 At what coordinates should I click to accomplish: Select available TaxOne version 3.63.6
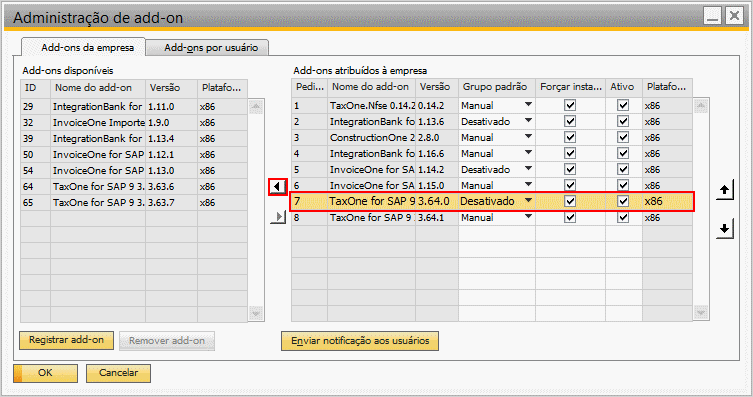(134, 186)
